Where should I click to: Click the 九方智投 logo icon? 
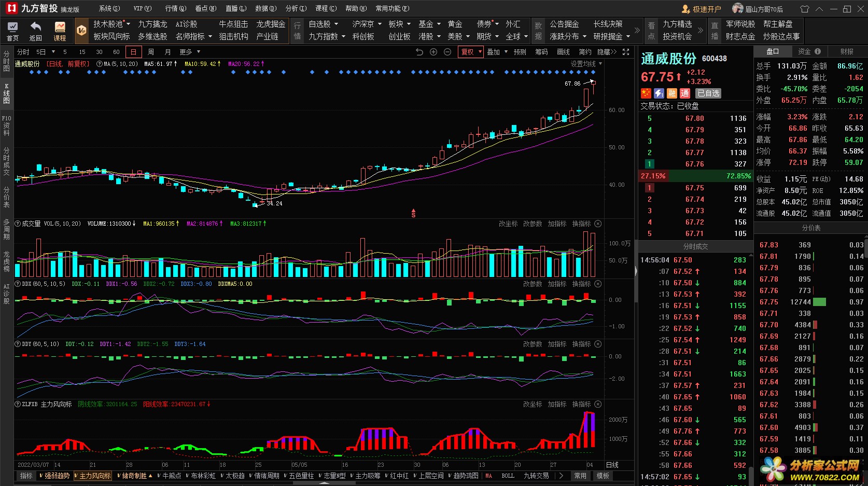11,8
